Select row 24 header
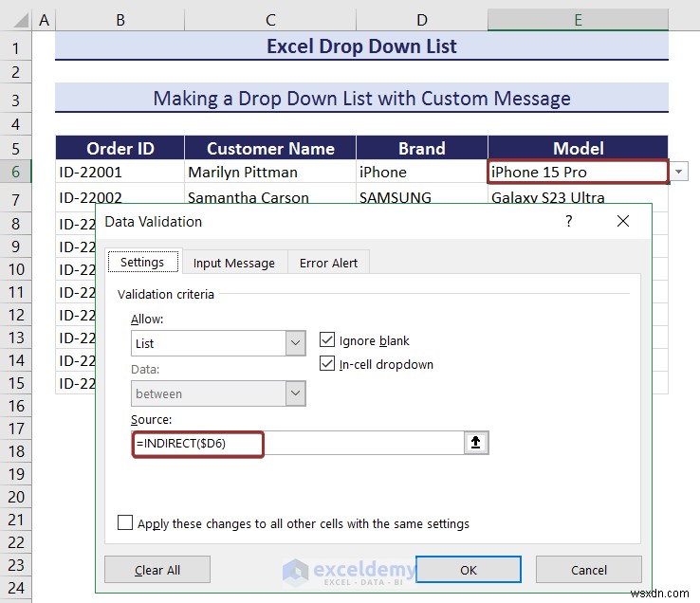This screenshot has width=700, height=603. click(x=15, y=588)
